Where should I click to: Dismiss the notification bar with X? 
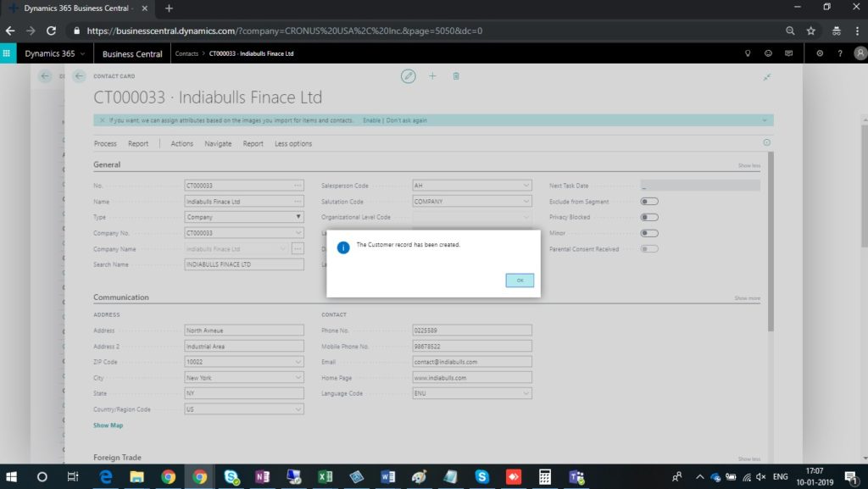tap(102, 120)
